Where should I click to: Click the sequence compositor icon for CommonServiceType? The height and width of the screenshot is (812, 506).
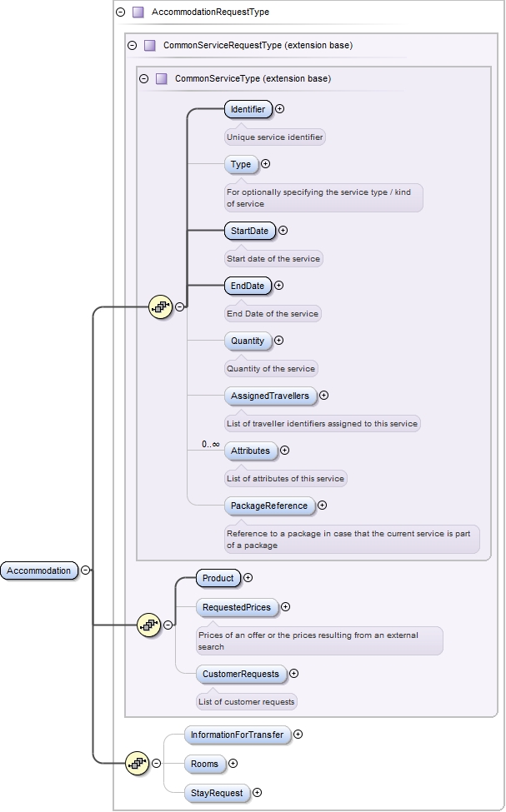click(x=160, y=306)
